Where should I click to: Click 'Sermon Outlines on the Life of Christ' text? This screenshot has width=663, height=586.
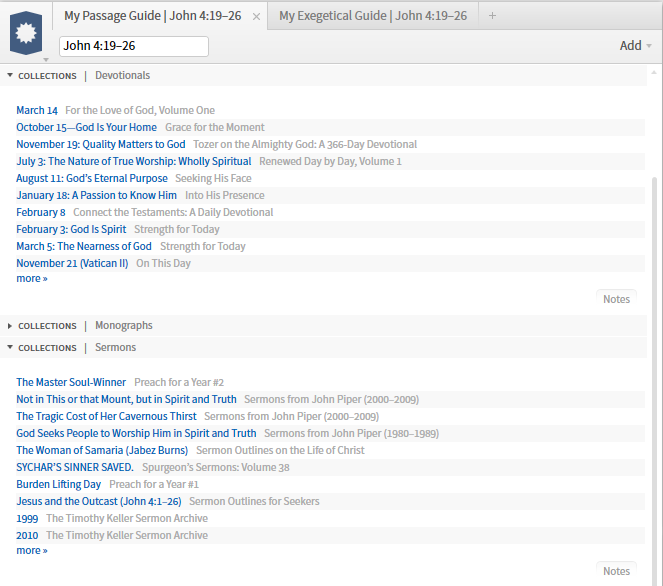[x=280, y=450]
